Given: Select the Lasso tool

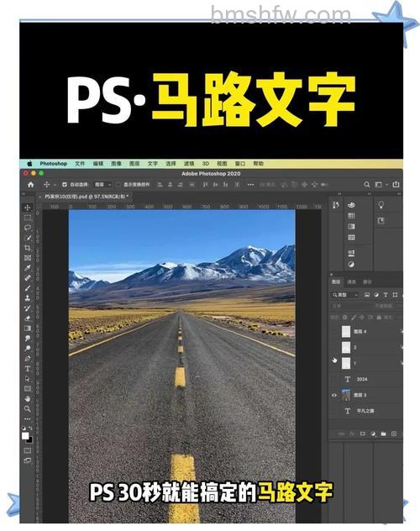Looking at the screenshot, I should click(28, 228).
